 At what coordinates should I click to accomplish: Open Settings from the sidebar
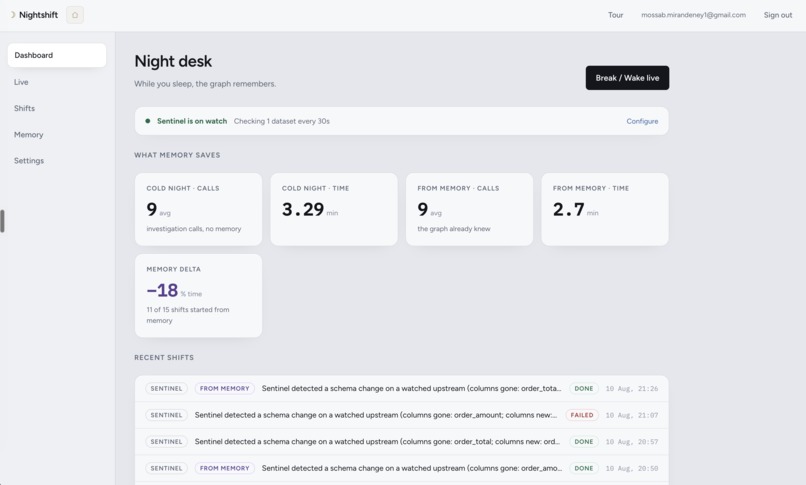click(x=29, y=161)
